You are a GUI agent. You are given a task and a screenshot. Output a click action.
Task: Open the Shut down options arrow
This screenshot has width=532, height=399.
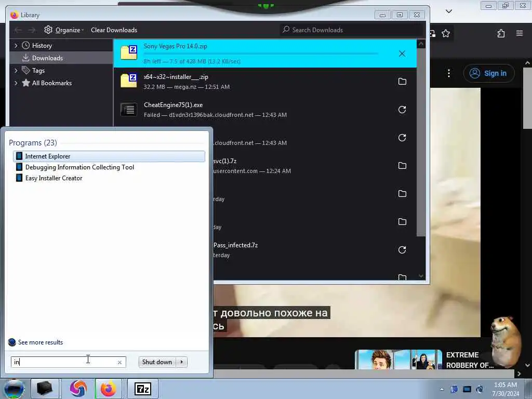pyautogui.click(x=182, y=362)
